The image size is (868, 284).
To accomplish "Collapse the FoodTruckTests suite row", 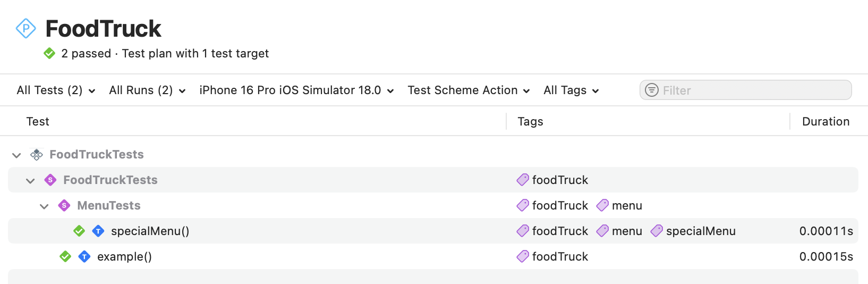I will [30, 180].
